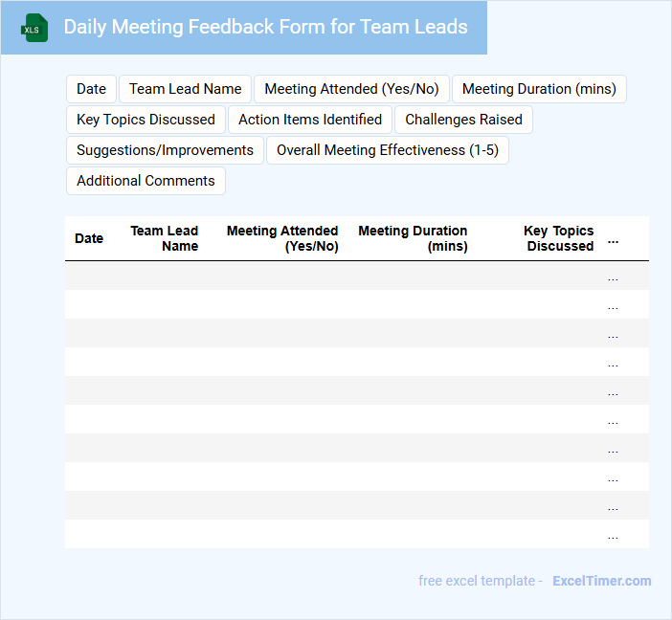Select the Key Topics Discussed tag
This screenshot has height=620, width=672.
pyautogui.click(x=146, y=120)
